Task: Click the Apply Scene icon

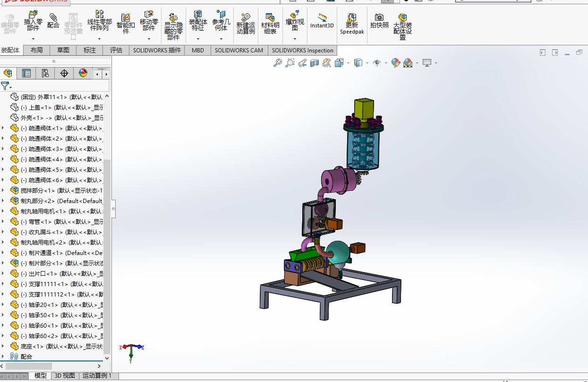Action: [408, 62]
